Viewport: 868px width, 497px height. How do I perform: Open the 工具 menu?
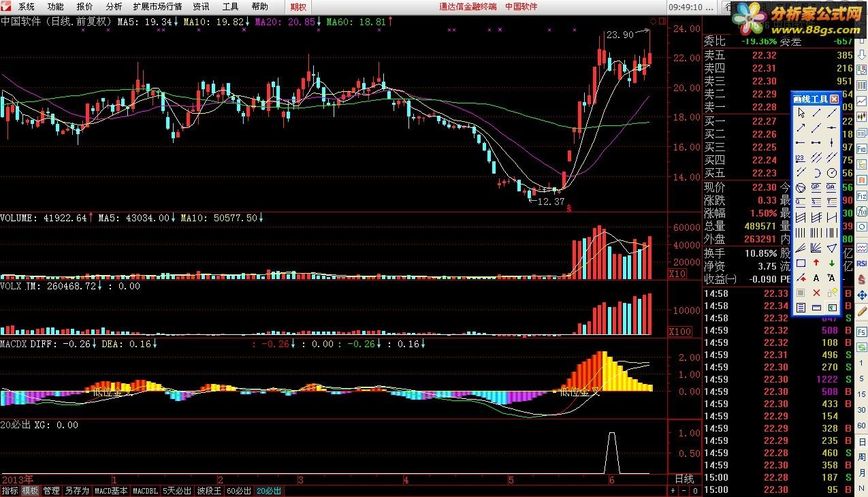[x=230, y=6]
